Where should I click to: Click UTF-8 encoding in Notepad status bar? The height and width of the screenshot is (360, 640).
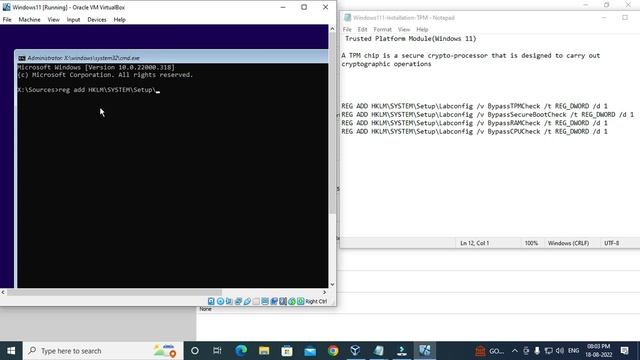click(x=611, y=243)
